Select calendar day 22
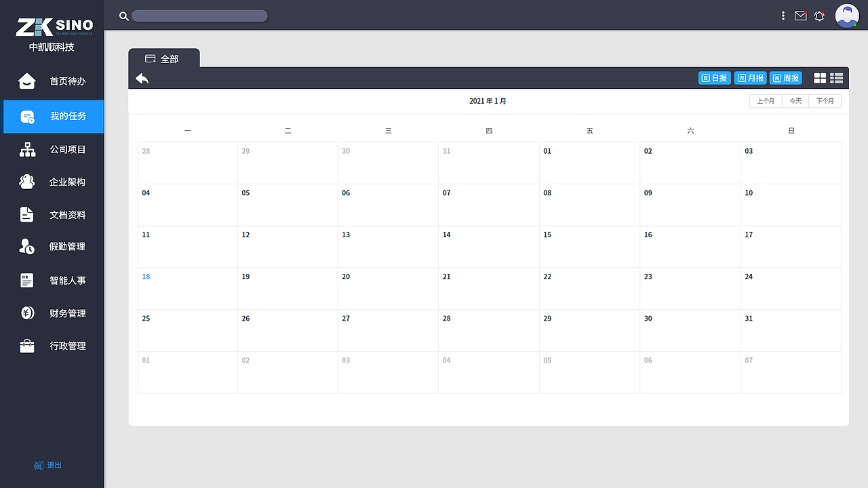Screen dimensions: 868x488 [x=589, y=289]
